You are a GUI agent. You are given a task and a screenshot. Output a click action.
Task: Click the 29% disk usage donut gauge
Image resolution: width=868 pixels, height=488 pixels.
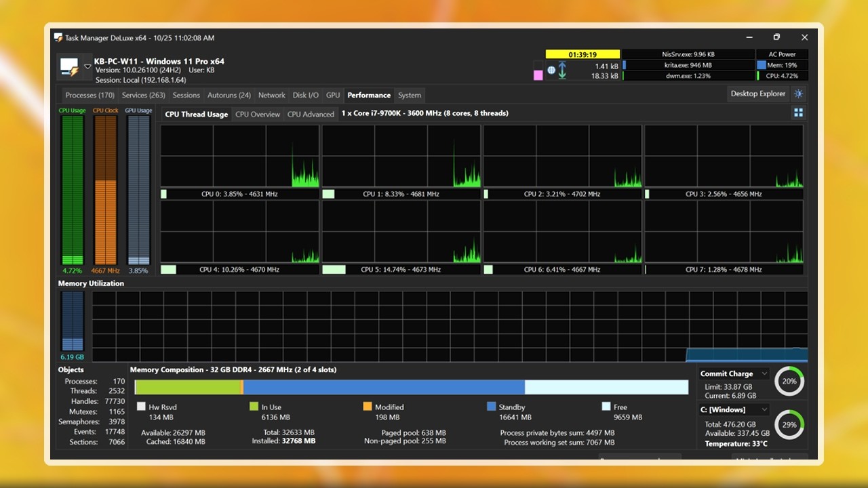pyautogui.click(x=789, y=425)
